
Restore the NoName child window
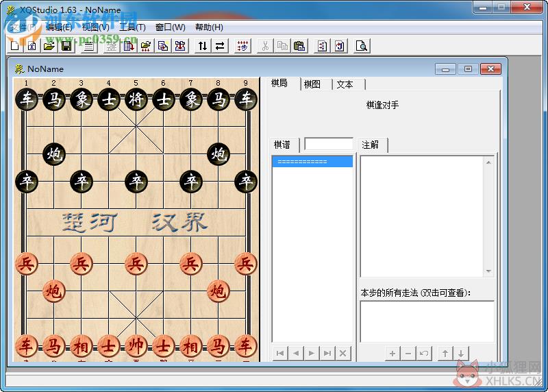pyautogui.click(x=468, y=69)
